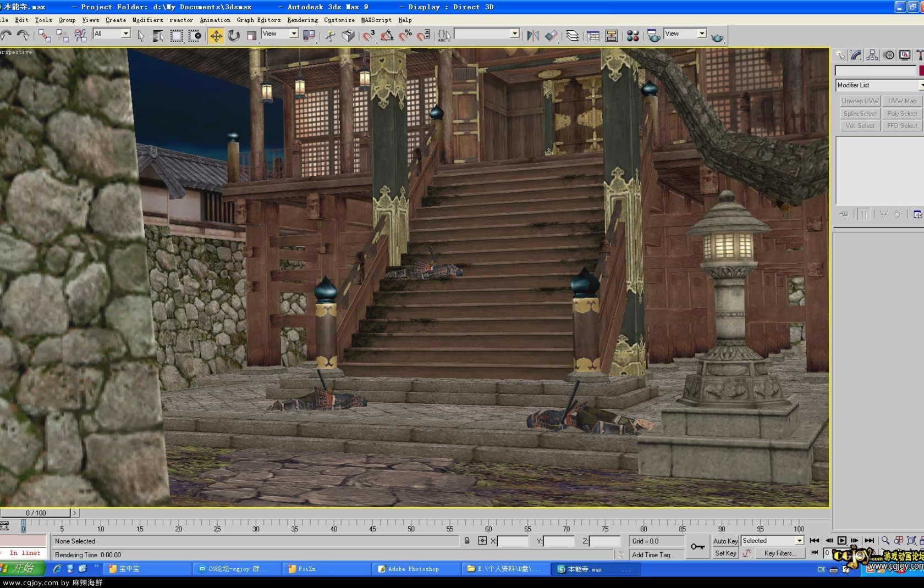
Task: Toggle the Auto Key button
Action: (x=725, y=541)
